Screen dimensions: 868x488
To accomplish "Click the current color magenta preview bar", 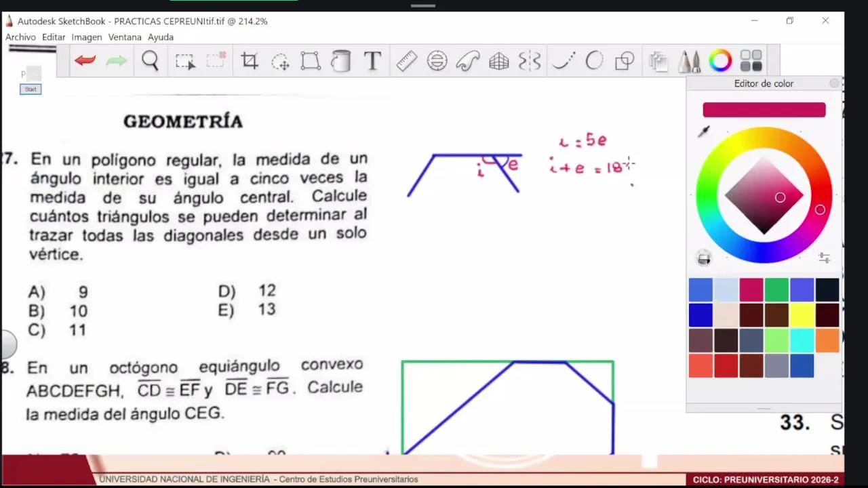I will click(764, 110).
